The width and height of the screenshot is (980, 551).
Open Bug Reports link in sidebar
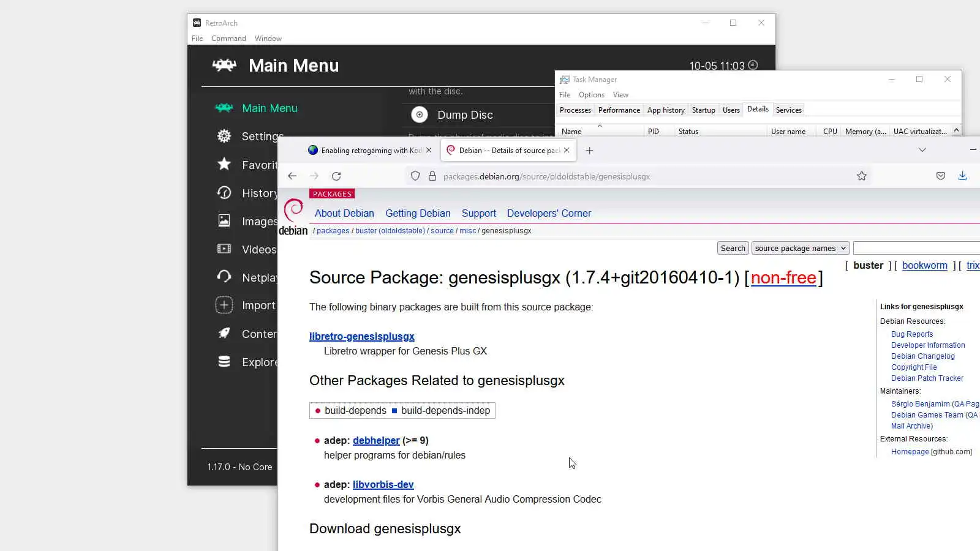coord(912,334)
